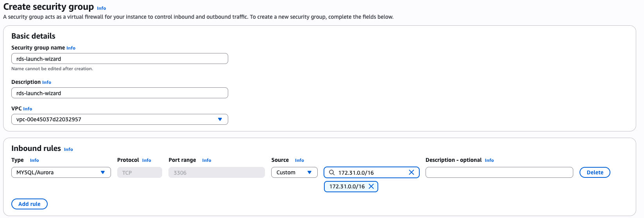Click the magnifier icon in source search

(x=332, y=172)
